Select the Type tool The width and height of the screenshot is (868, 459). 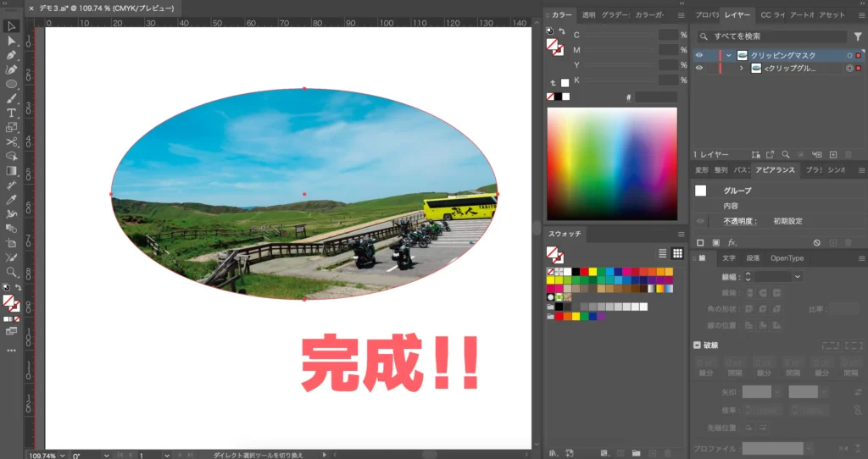(x=12, y=113)
